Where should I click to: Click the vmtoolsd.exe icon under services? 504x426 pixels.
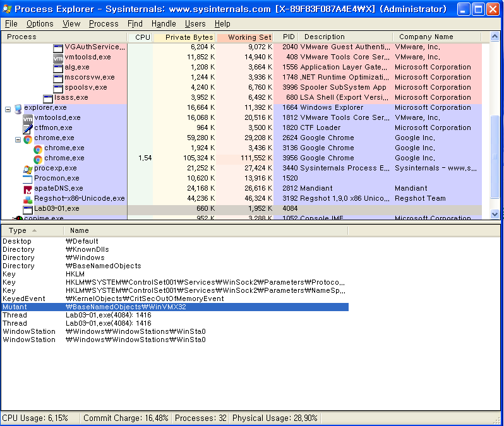(x=58, y=58)
